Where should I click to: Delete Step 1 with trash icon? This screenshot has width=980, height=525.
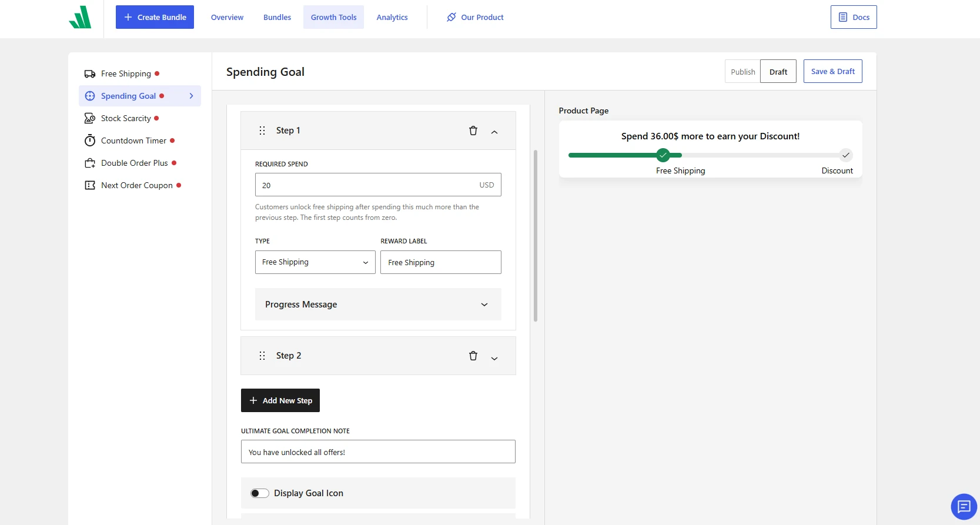click(x=473, y=131)
